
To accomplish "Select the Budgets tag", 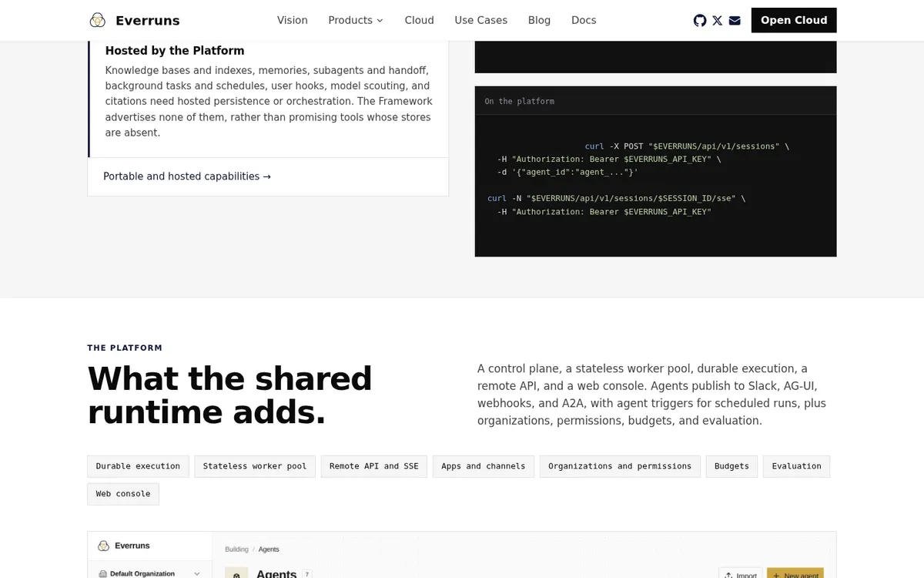I will coord(731,466).
